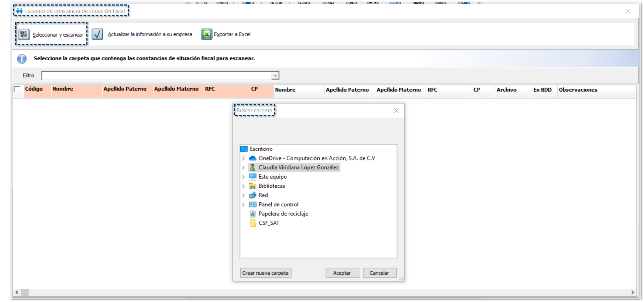Close the Buscar carpeta dialog

coord(396,111)
